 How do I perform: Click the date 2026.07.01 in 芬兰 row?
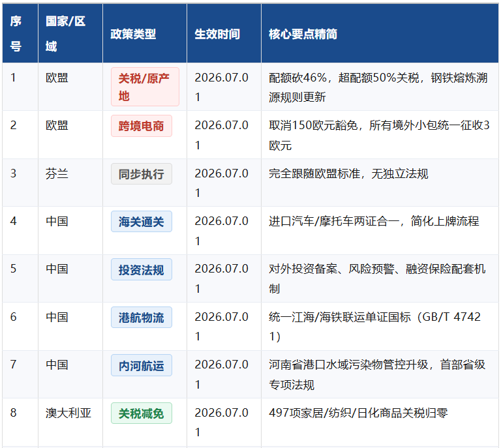[221, 183]
